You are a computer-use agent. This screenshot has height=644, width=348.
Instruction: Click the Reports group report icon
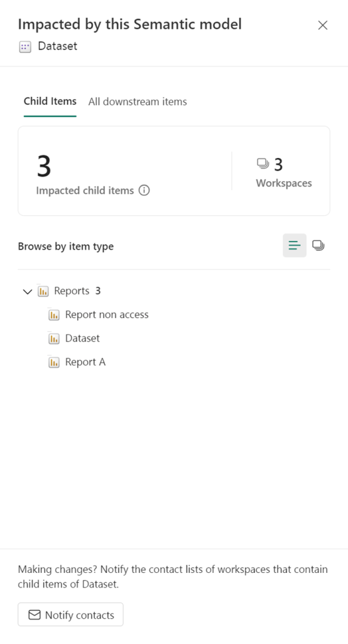[43, 291]
